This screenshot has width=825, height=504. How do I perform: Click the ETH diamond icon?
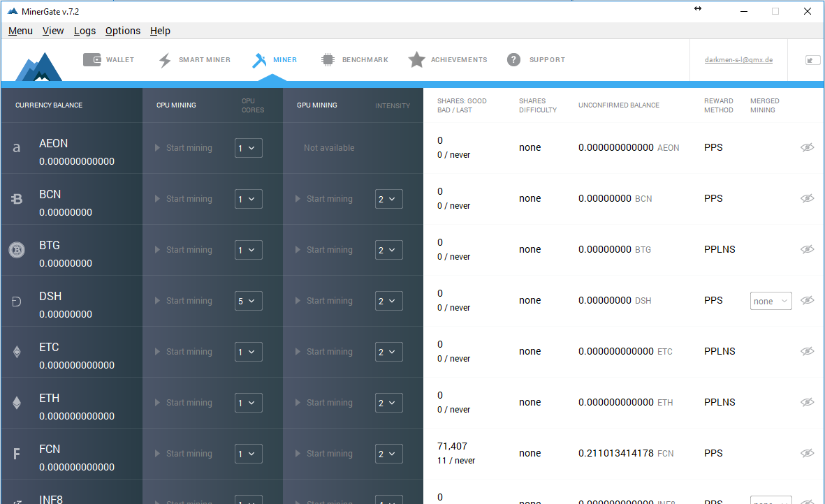(17, 403)
